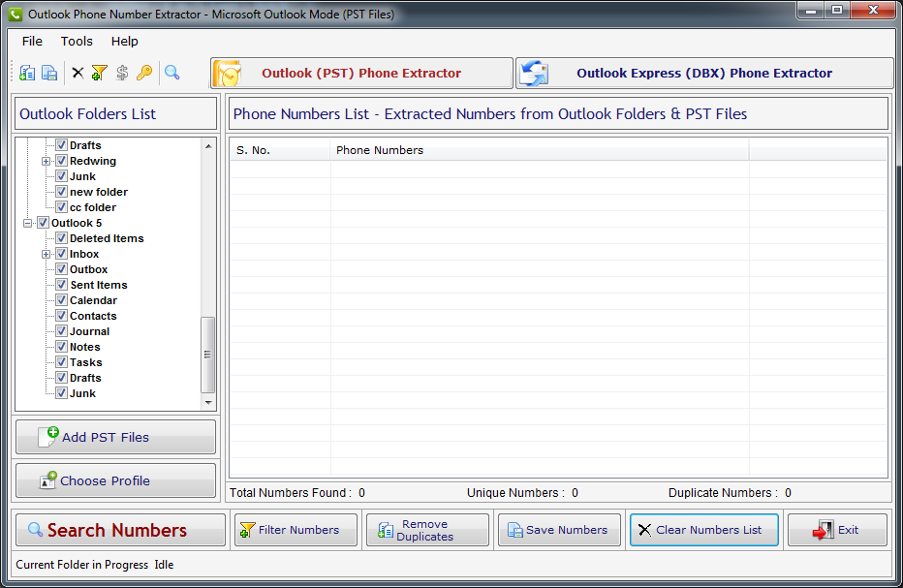Switch to Outlook (PST) Phone Extractor tab
Viewport: 903px width, 588px height.
click(361, 74)
